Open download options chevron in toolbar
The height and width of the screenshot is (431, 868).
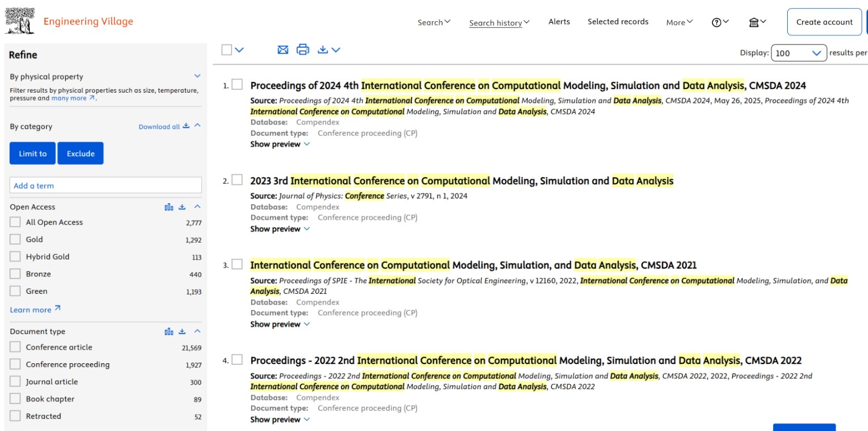tap(336, 50)
